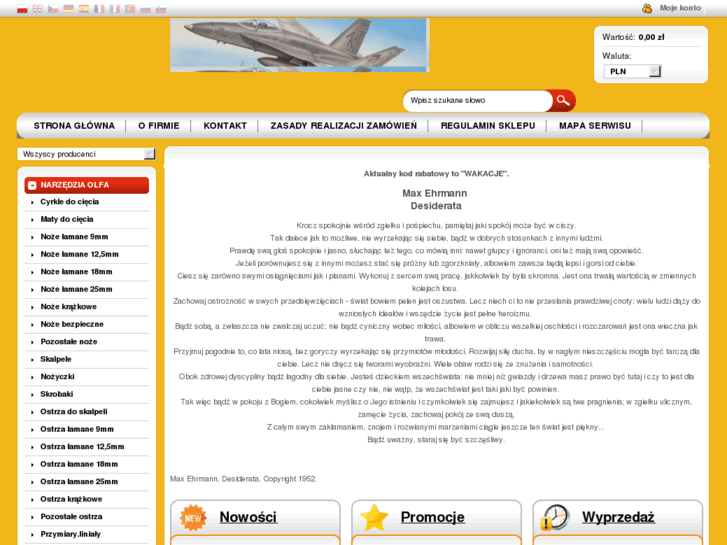Open the 'Noże łamane 18mm' category
The width and height of the screenshot is (727, 545).
tap(76, 272)
